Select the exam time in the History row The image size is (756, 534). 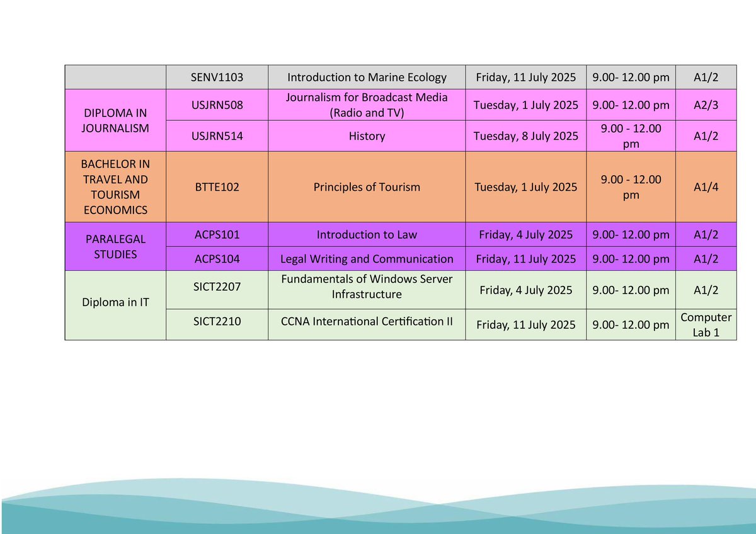pyautogui.click(x=631, y=136)
